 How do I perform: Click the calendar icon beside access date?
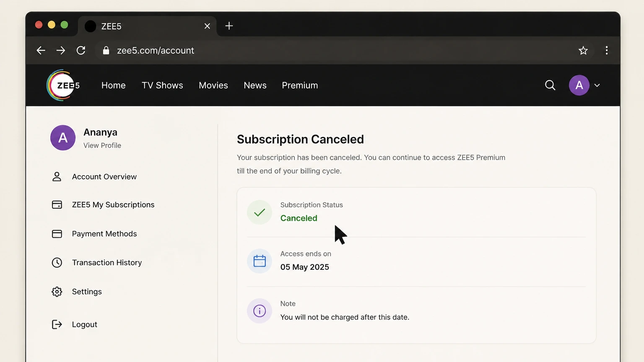pyautogui.click(x=260, y=261)
